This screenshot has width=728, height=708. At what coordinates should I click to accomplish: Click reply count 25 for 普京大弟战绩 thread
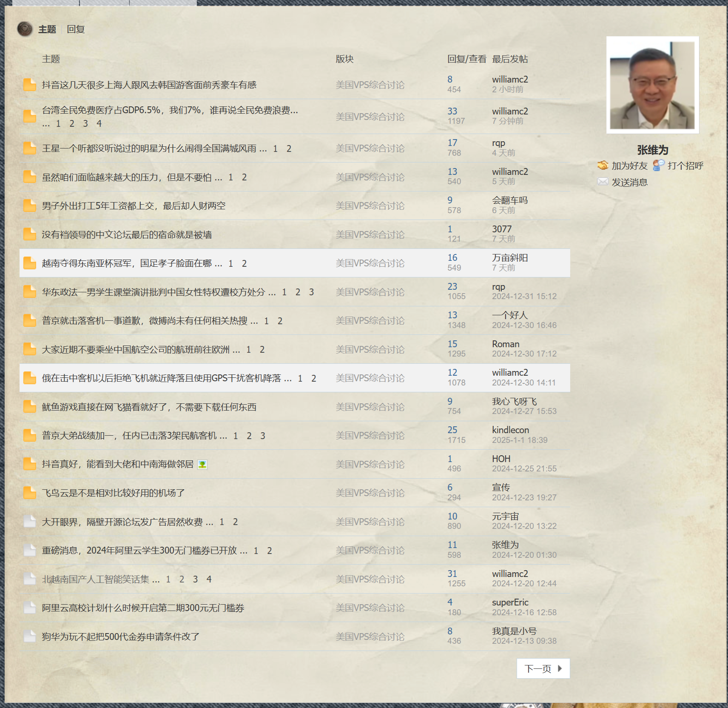click(x=452, y=430)
